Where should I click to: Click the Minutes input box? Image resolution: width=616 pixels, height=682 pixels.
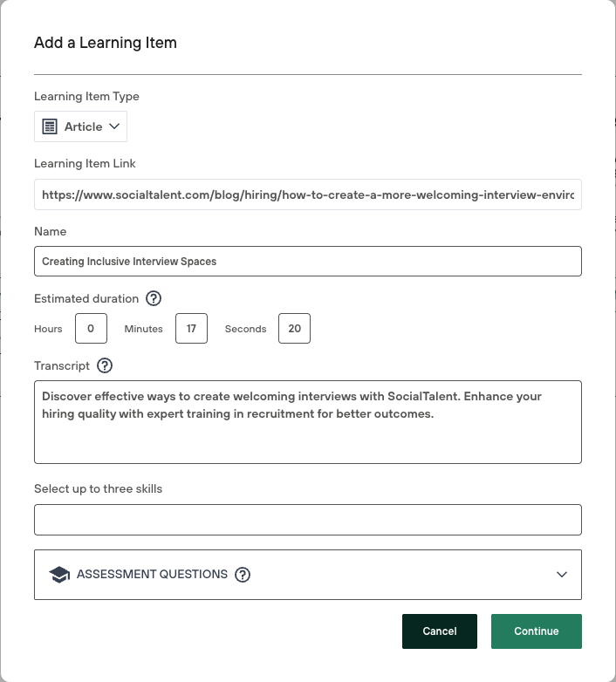[x=191, y=329]
